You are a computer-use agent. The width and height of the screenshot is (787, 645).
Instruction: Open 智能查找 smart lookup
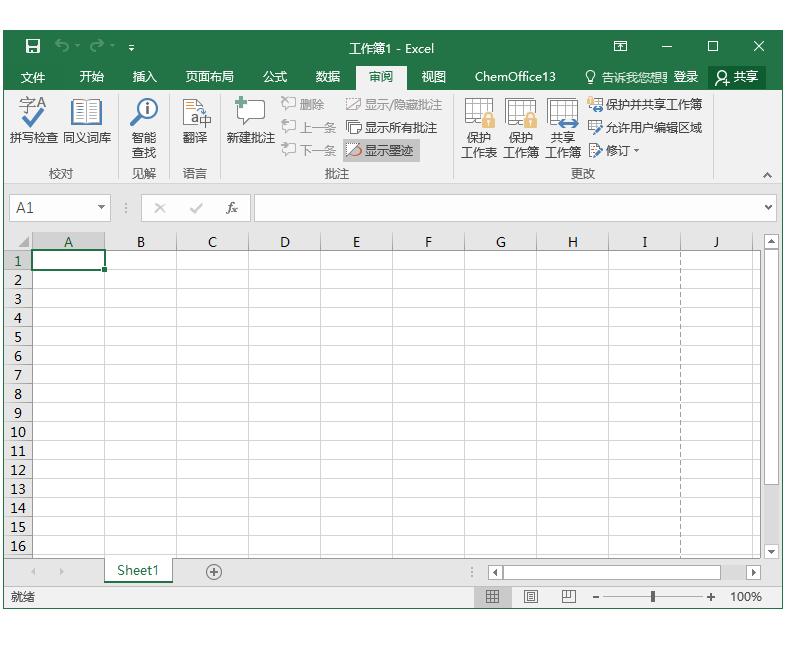144,127
